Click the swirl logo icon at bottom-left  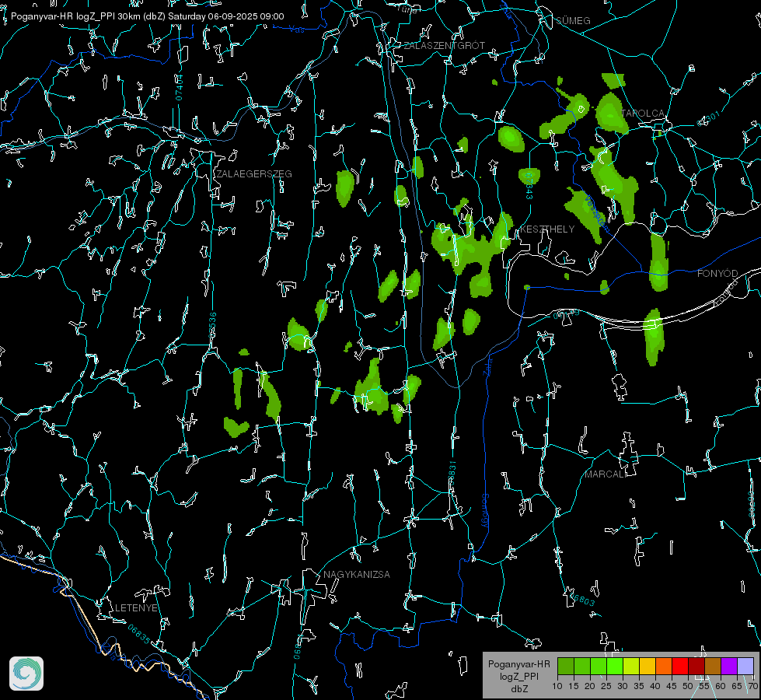(x=26, y=674)
